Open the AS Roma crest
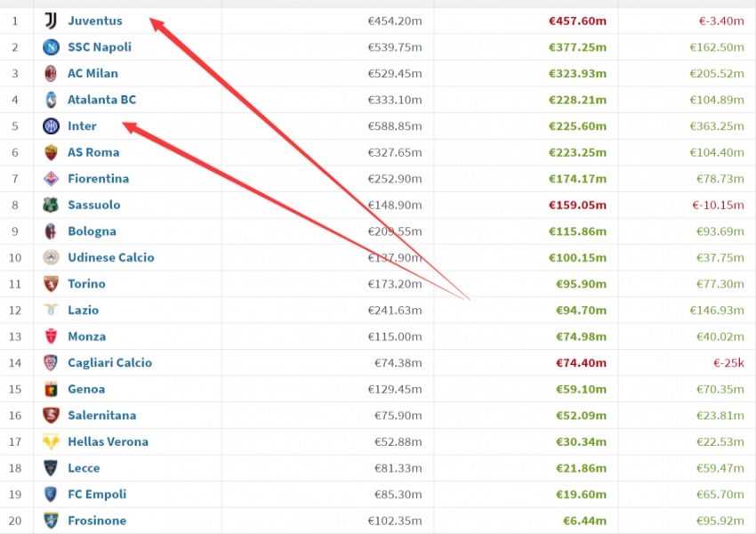756x534 pixels. (49, 152)
